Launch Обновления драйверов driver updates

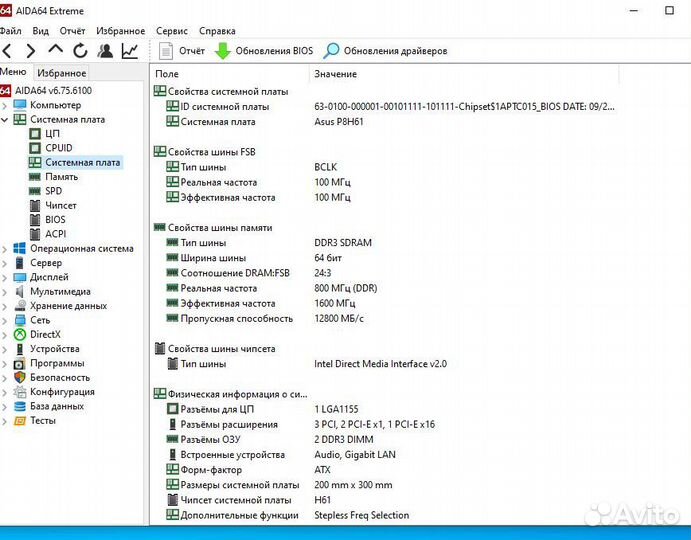(x=385, y=51)
